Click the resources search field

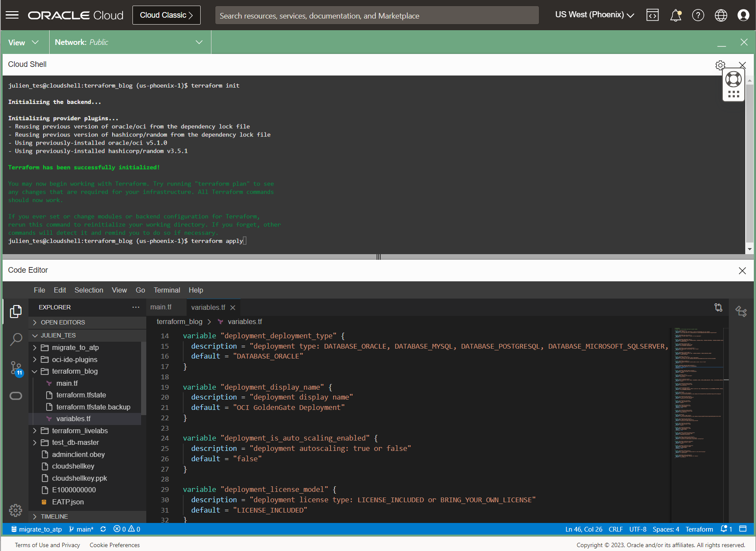[x=376, y=15]
